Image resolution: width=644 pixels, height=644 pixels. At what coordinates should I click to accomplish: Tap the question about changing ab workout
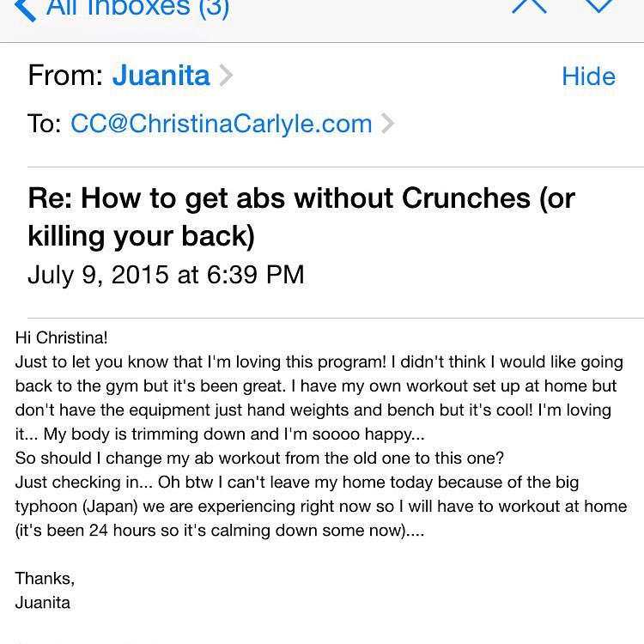click(x=259, y=458)
